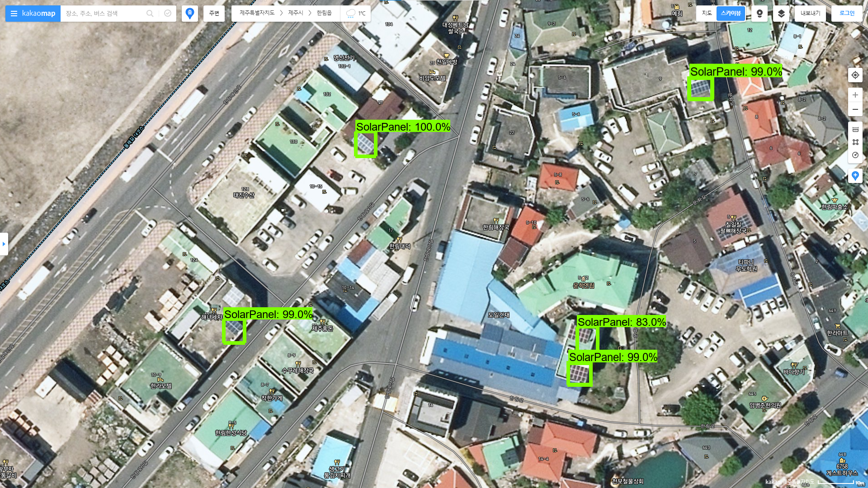
Task: Open the roadview pin icon
Action: pyautogui.click(x=759, y=14)
